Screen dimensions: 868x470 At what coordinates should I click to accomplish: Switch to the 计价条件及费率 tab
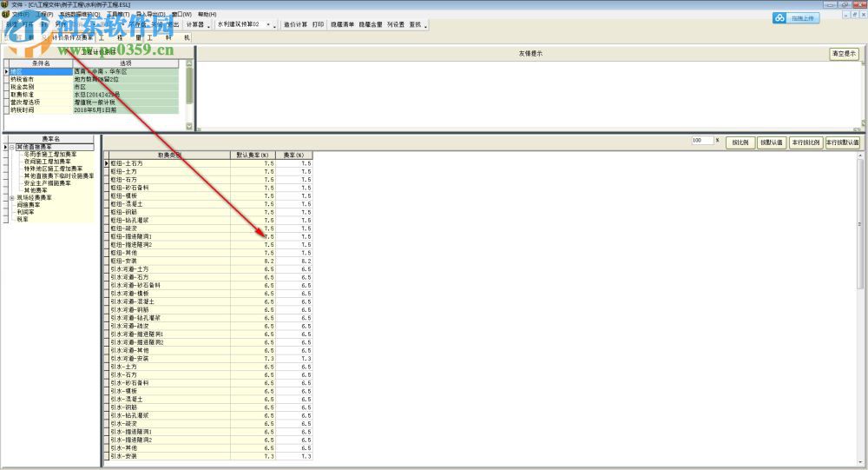(73, 37)
